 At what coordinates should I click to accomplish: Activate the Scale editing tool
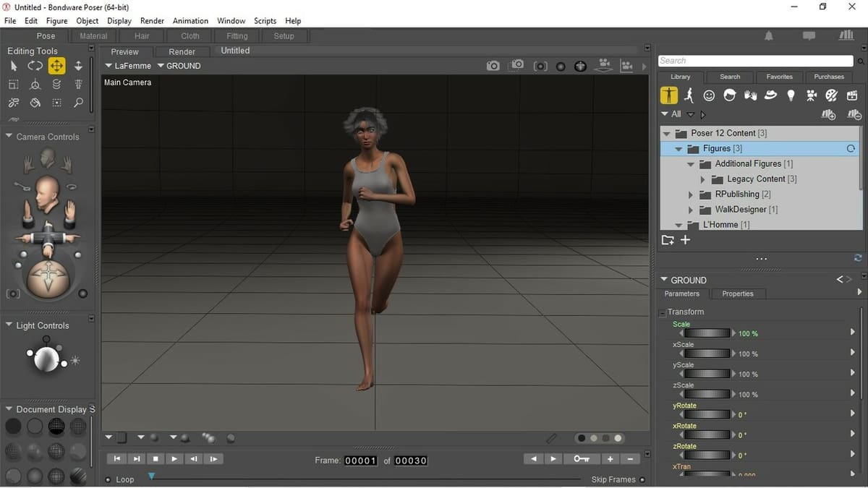pyautogui.click(x=13, y=84)
